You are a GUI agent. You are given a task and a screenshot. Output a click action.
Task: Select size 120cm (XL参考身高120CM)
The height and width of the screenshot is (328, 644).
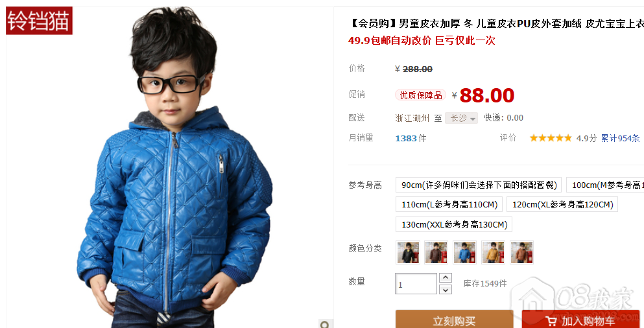tap(562, 204)
